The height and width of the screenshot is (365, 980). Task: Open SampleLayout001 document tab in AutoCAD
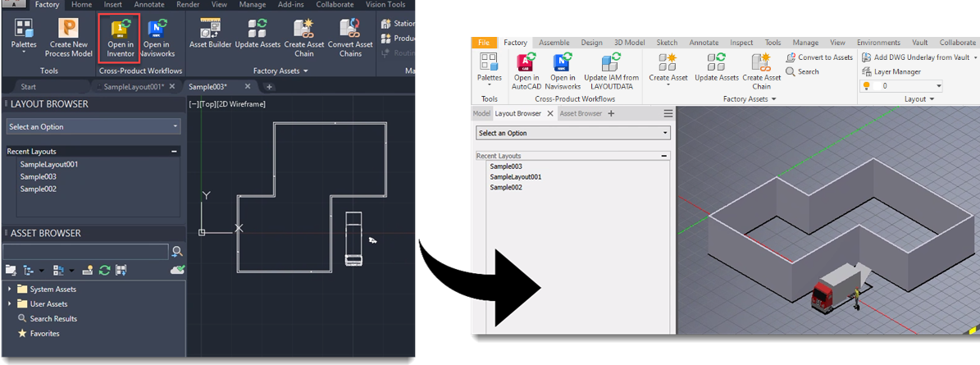point(134,87)
